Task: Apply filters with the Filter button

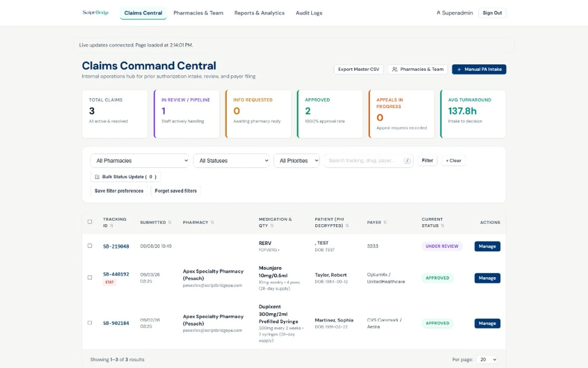Action: pyautogui.click(x=428, y=161)
